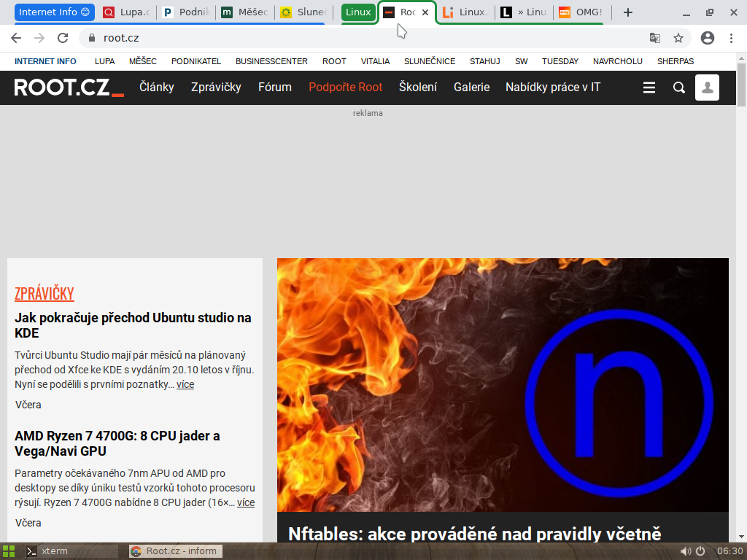Open Chrome's three-dot menu

click(x=732, y=37)
